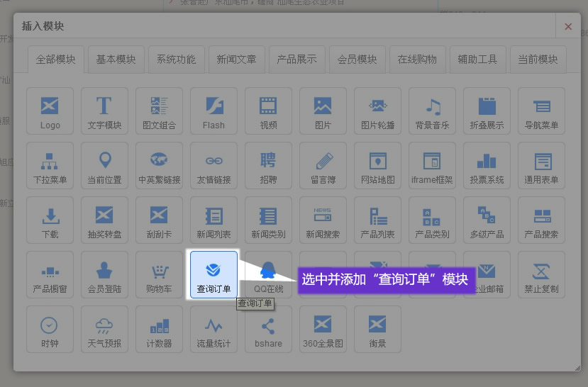This screenshot has height=387, width=588.
Task: Click the dialog resize grip corner
Action: point(577,368)
